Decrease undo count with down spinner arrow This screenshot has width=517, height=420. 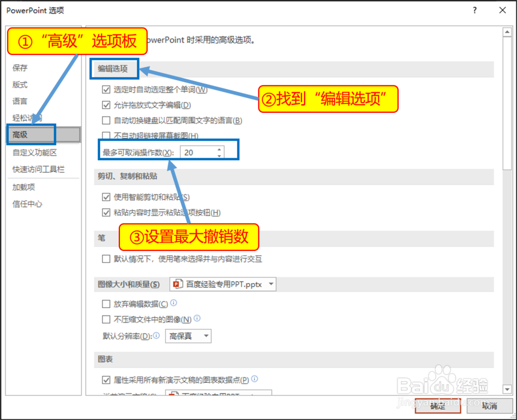tap(220, 156)
